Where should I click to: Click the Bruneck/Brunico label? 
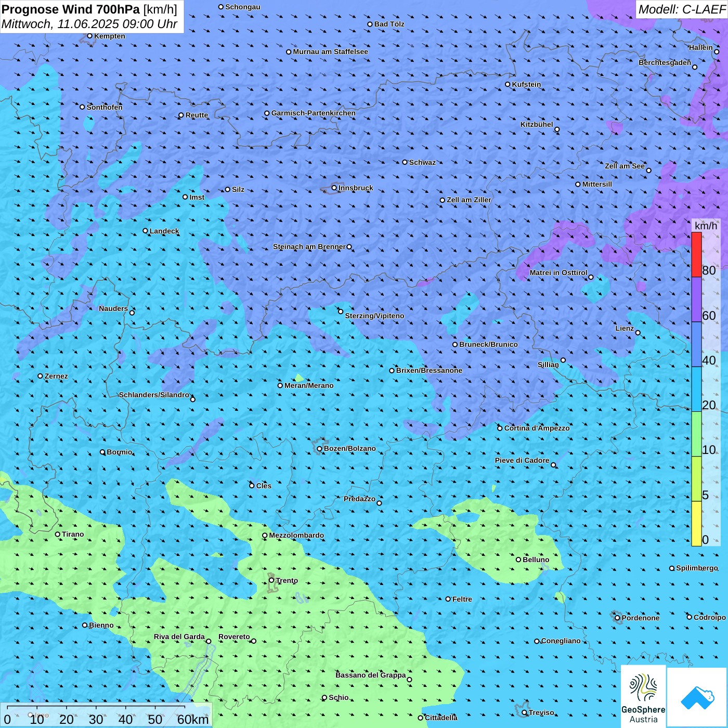(x=488, y=344)
